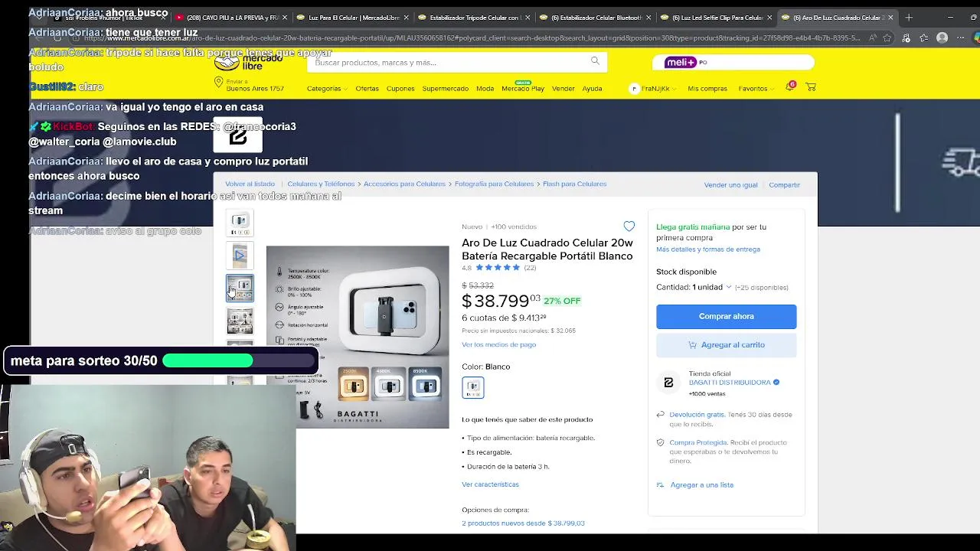Open the shopping cart icon

coord(811,88)
